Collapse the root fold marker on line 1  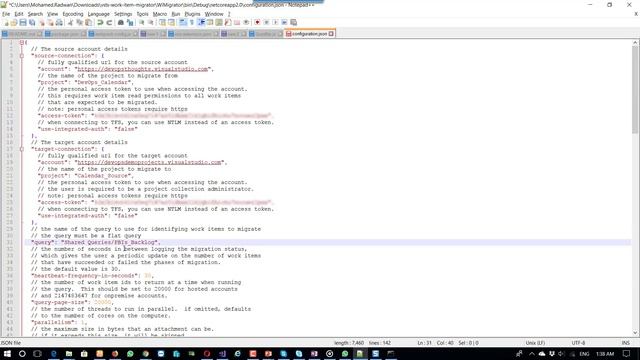click(22, 42)
